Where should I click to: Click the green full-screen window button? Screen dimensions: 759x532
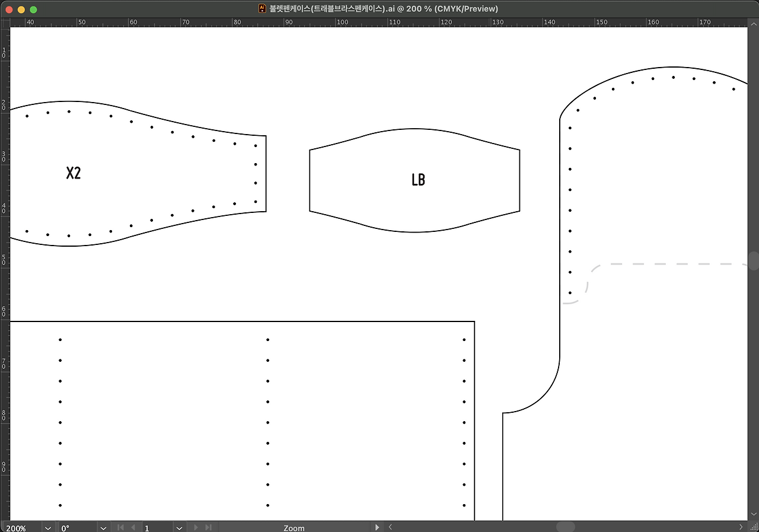click(x=33, y=9)
